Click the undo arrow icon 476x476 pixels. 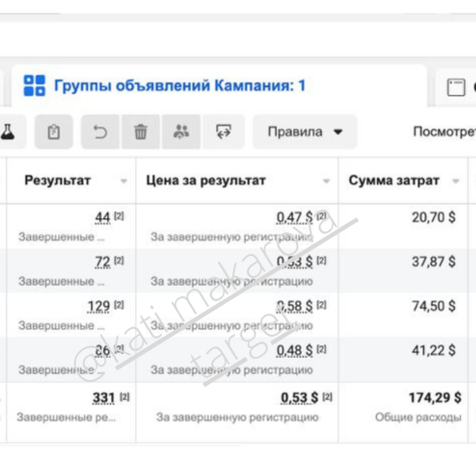coord(100,132)
